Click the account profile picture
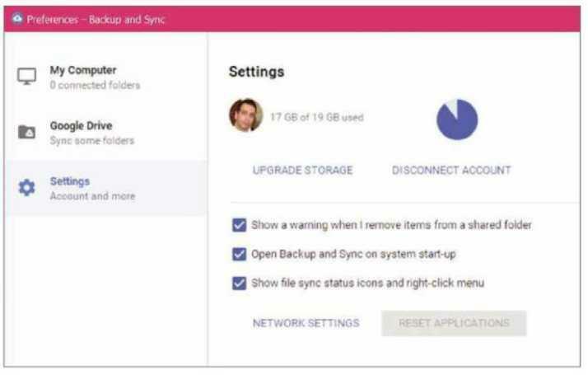The height and width of the screenshot is (375, 588). click(246, 115)
